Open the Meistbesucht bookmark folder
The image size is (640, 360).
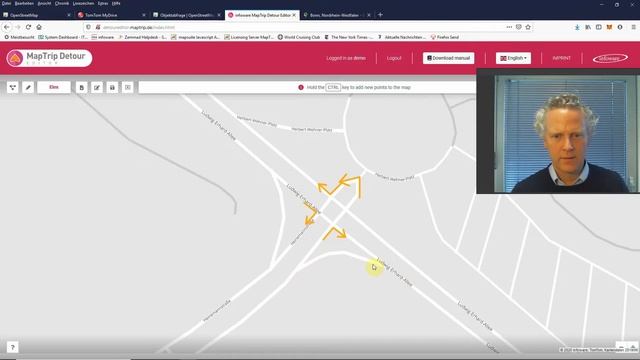(x=19, y=37)
